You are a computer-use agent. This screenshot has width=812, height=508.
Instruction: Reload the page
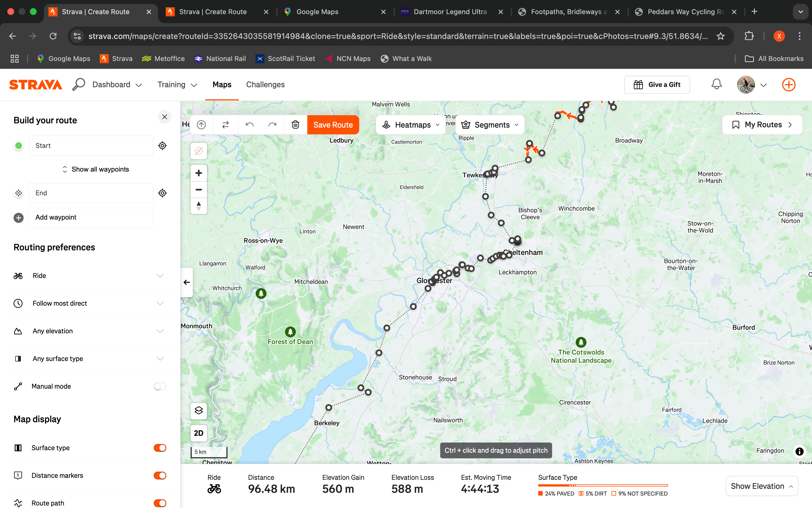tap(53, 36)
